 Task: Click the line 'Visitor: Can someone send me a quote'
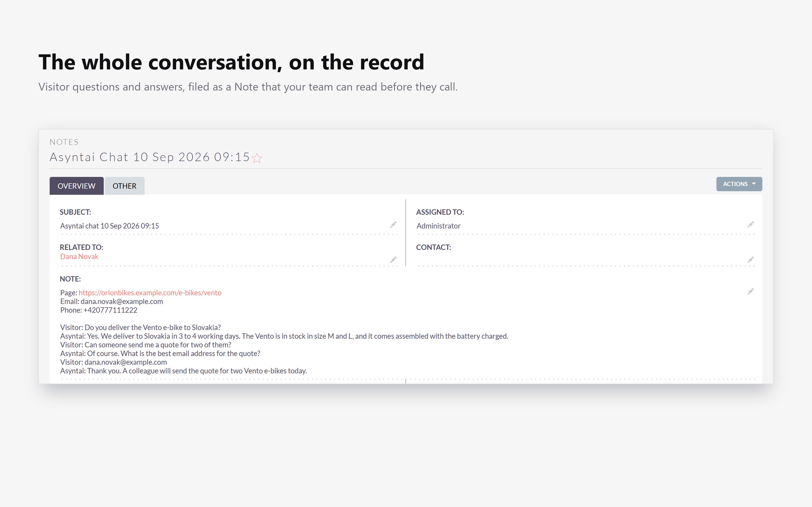click(x=146, y=345)
